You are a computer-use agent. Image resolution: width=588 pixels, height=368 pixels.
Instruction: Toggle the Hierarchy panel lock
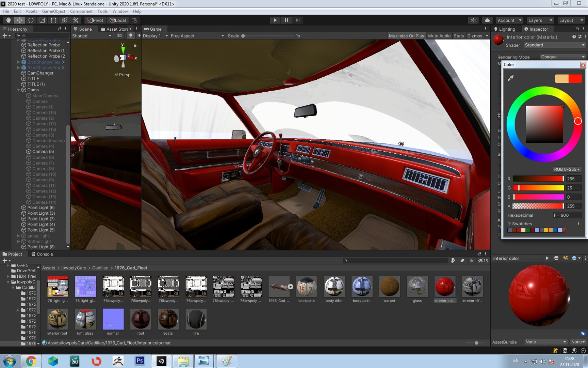point(60,29)
